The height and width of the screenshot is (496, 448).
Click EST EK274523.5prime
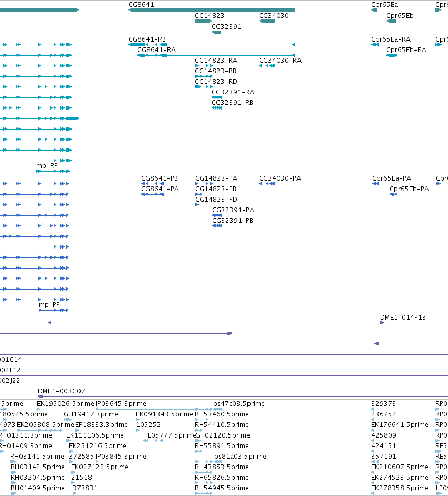point(400,478)
